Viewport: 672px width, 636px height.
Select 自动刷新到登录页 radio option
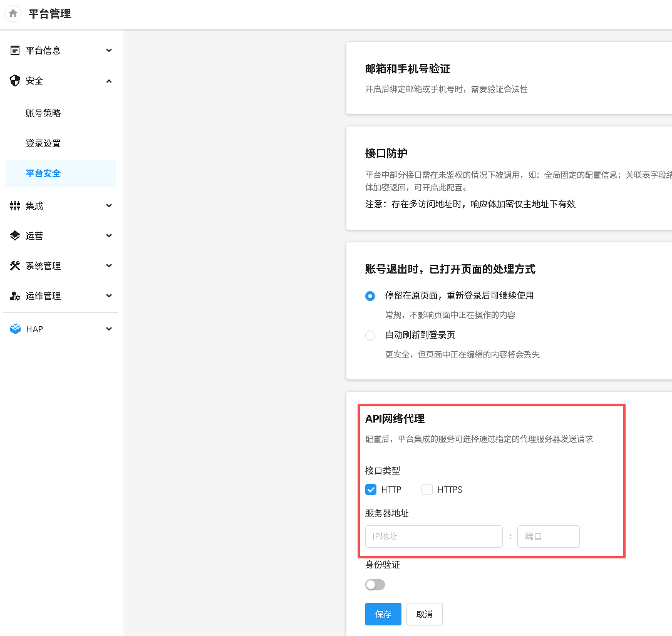tap(370, 336)
